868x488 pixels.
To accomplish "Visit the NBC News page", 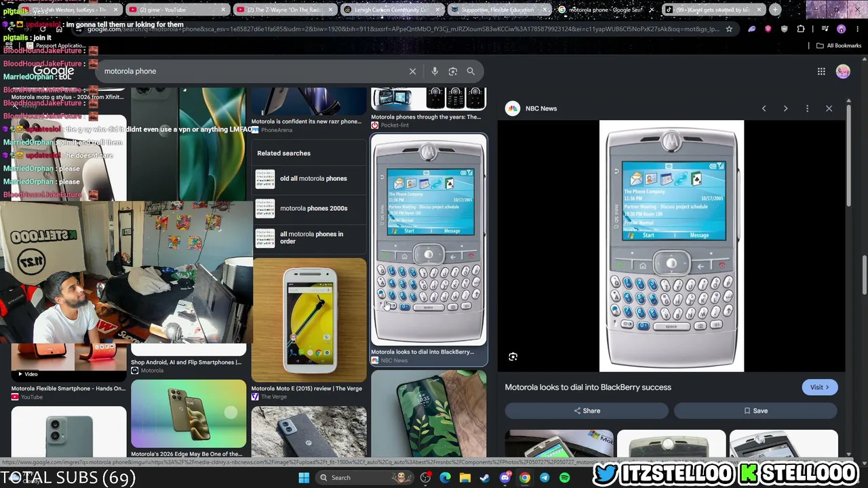I will pyautogui.click(x=819, y=387).
